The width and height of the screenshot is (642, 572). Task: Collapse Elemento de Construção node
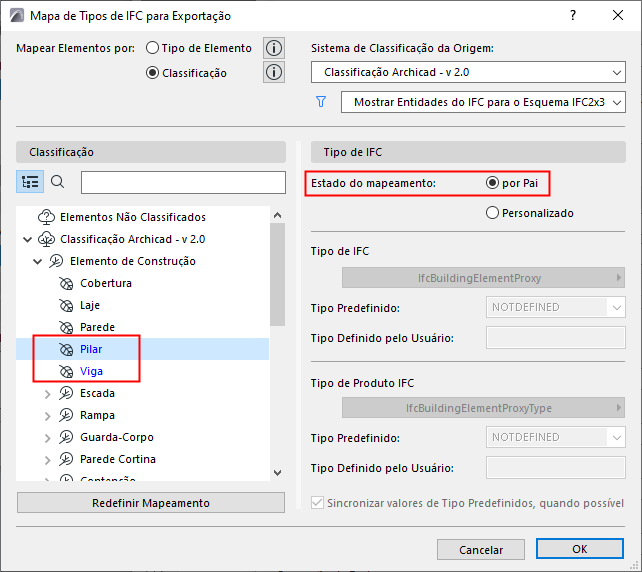(x=37, y=261)
